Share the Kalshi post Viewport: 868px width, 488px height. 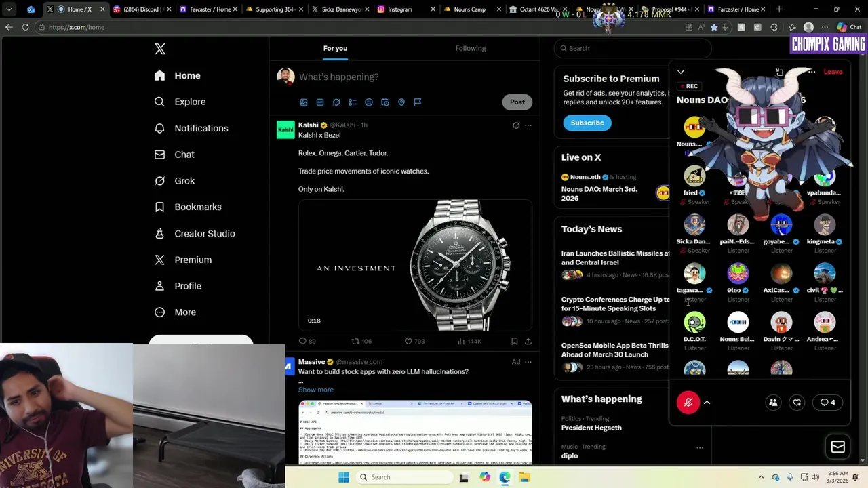(528, 341)
